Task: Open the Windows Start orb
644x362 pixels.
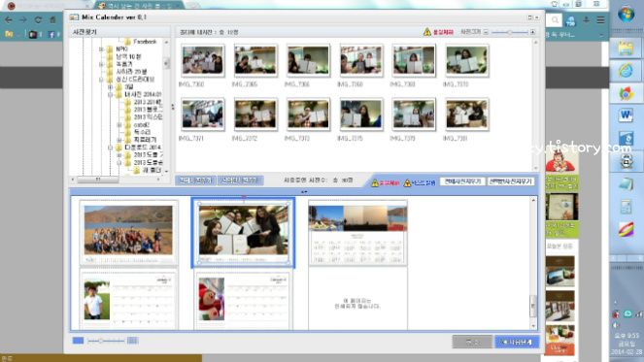Action: tap(626, 15)
